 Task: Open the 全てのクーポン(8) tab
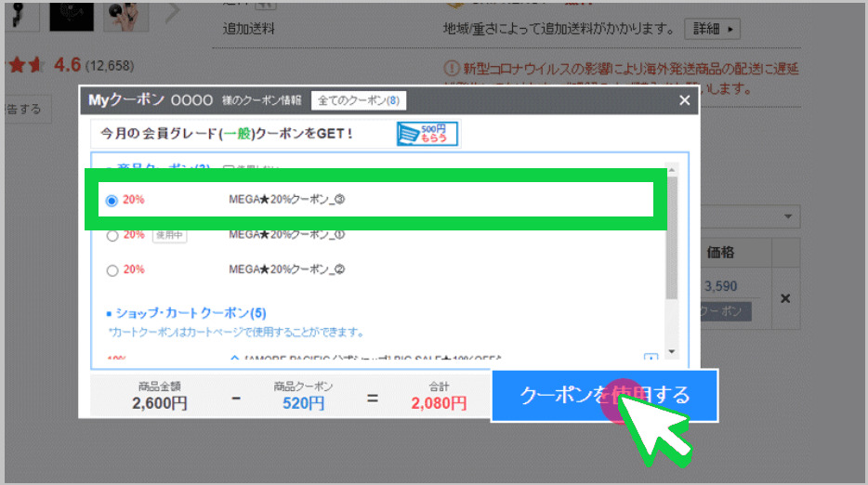(359, 100)
